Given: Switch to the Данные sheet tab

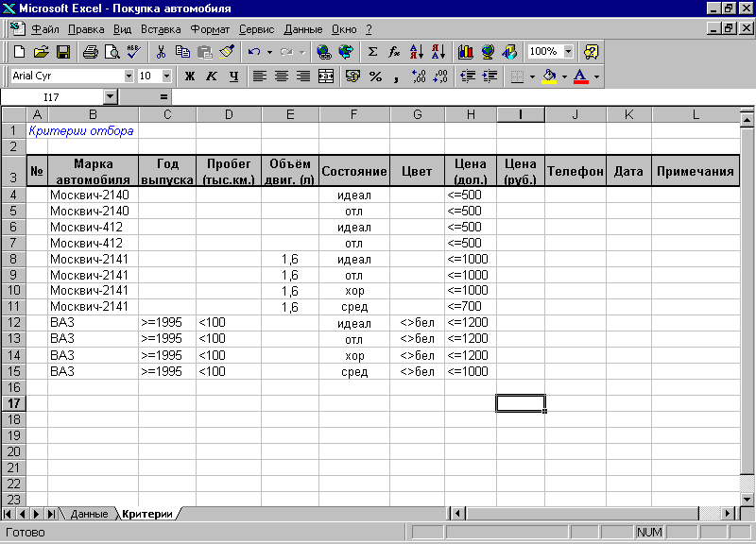Looking at the screenshot, I should click(x=89, y=514).
